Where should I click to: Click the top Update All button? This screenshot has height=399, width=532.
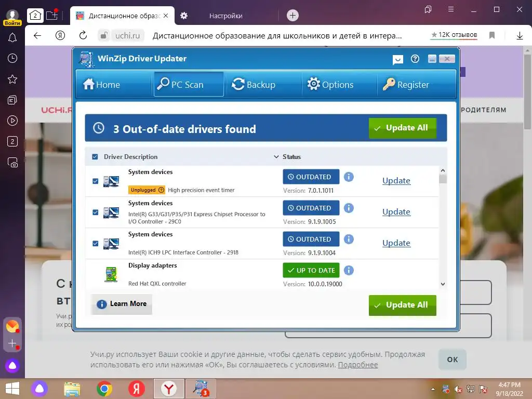coord(403,128)
